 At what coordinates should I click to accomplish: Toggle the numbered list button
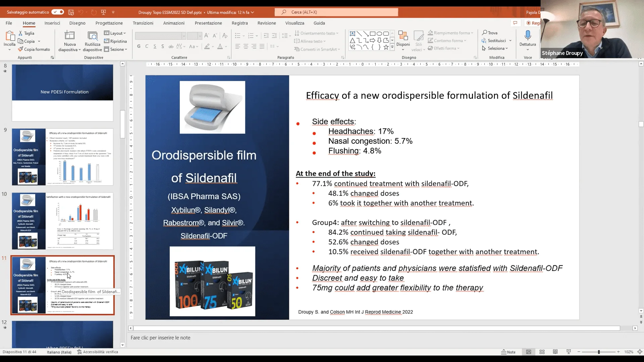click(x=251, y=36)
